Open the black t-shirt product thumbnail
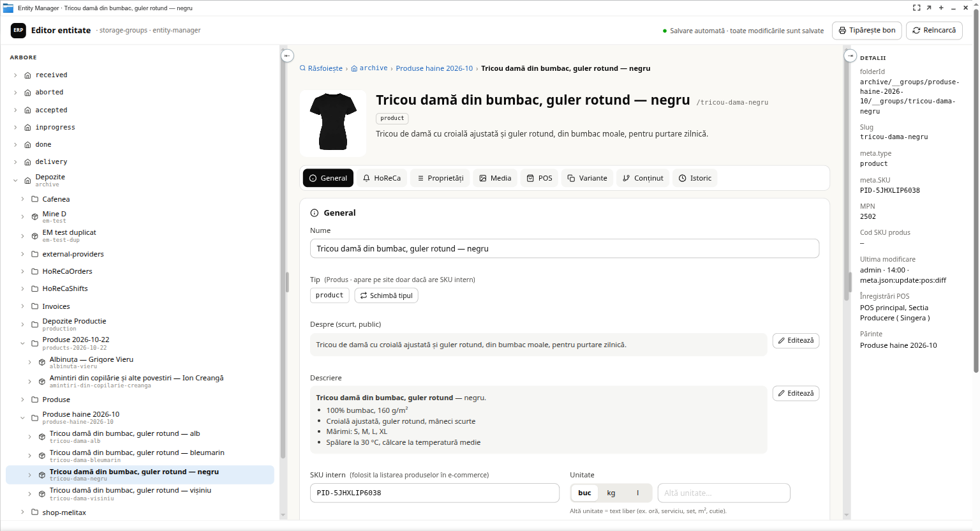Viewport: 980px width, 531px height. (x=333, y=124)
